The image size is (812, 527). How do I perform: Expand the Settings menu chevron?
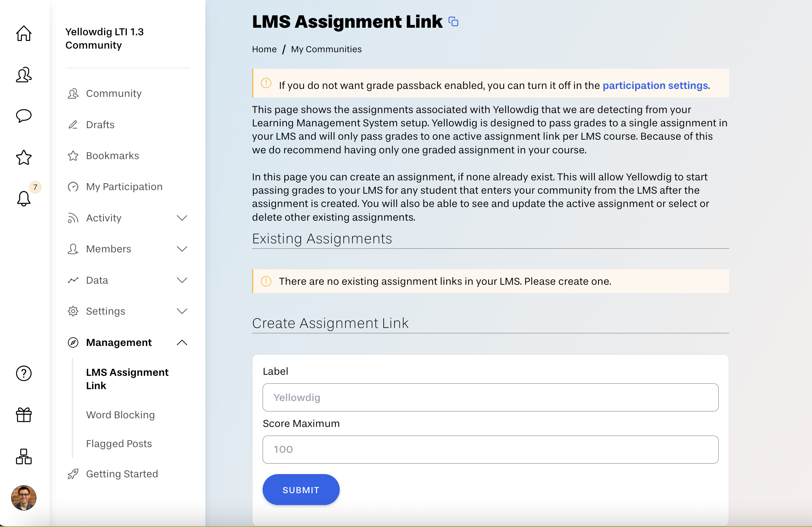(182, 311)
